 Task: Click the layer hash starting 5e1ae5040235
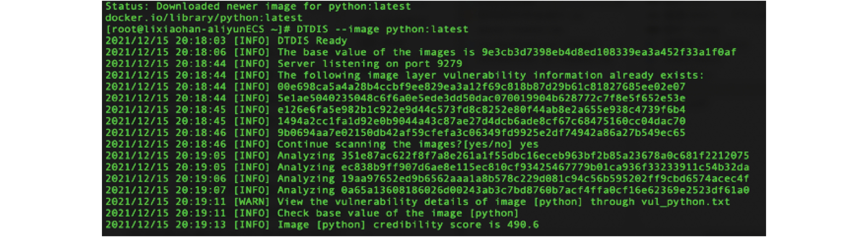481,98
